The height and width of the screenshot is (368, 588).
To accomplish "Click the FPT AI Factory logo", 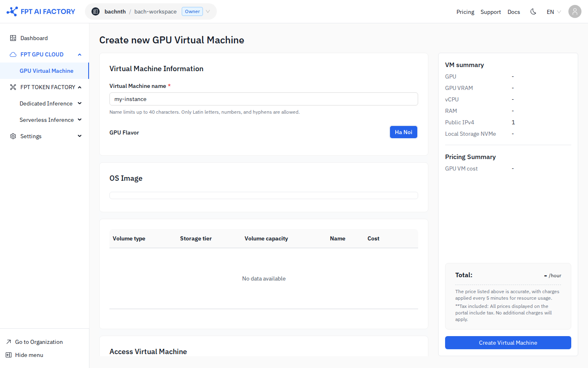I will tap(41, 11).
